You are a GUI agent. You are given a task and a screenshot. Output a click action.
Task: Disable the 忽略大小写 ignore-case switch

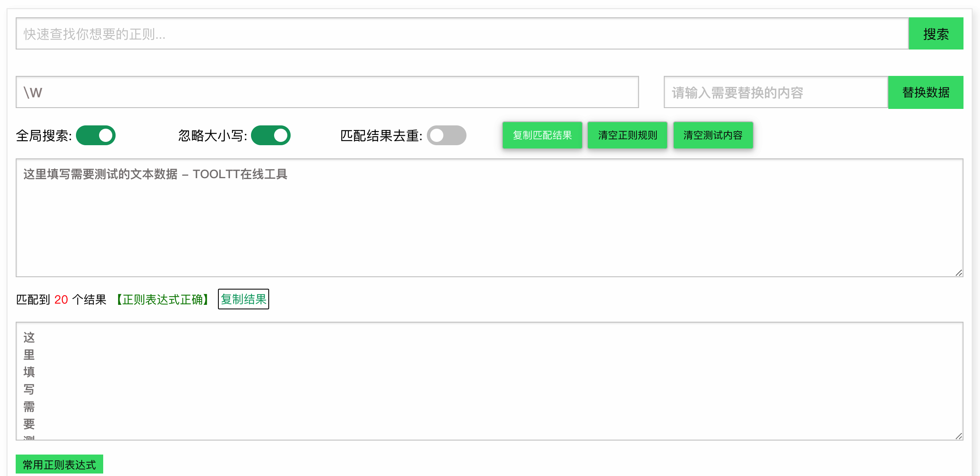pos(271,135)
